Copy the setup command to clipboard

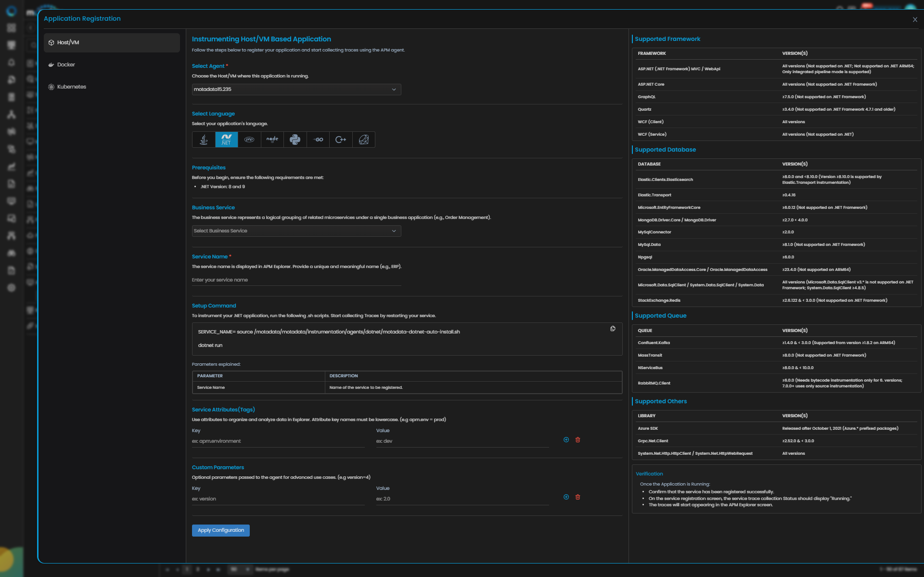point(613,329)
